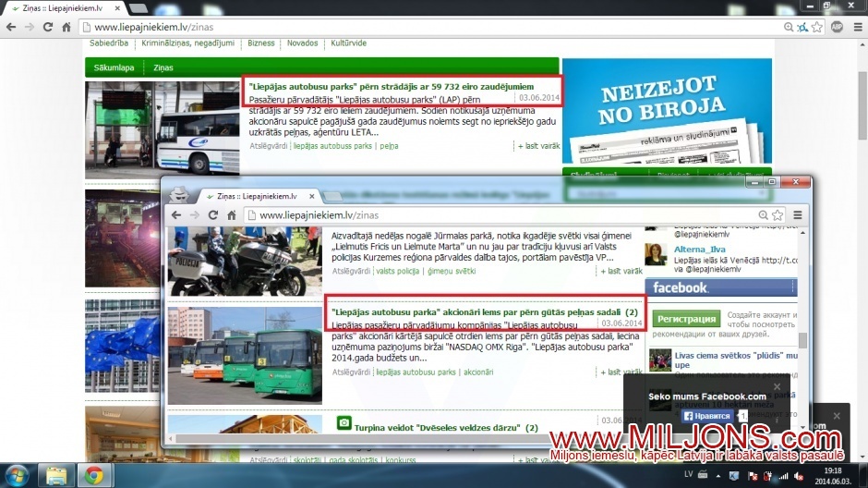Image resolution: width=868 pixels, height=488 pixels.
Task: Select the 'Sākumlapa' navigation tab
Action: [113, 67]
